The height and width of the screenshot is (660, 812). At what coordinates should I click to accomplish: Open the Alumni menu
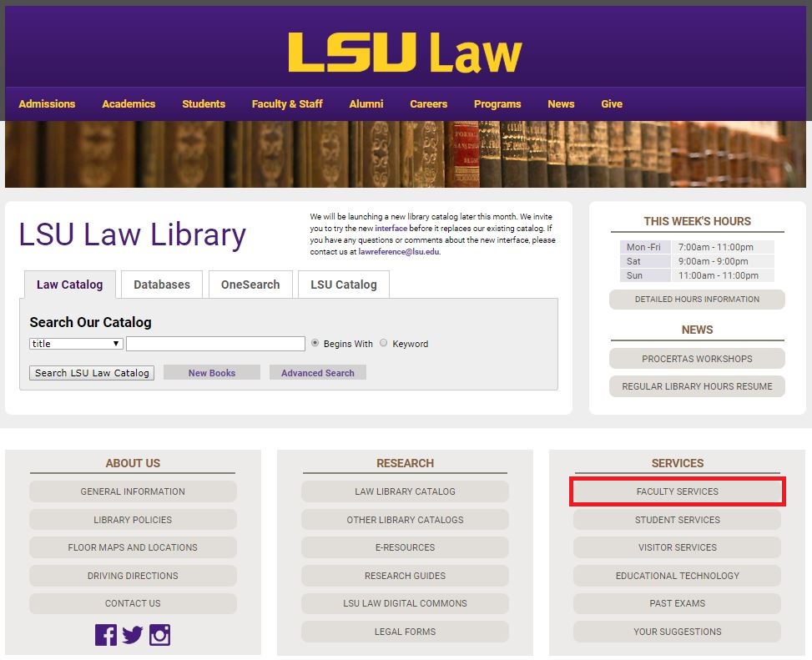[x=366, y=103]
